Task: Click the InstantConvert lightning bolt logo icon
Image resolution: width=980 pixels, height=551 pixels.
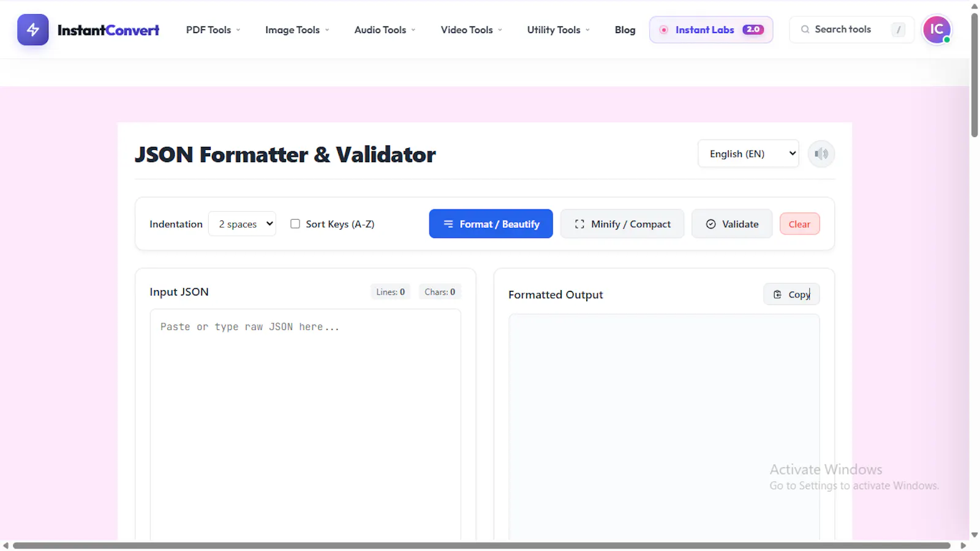Action: (x=32, y=29)
